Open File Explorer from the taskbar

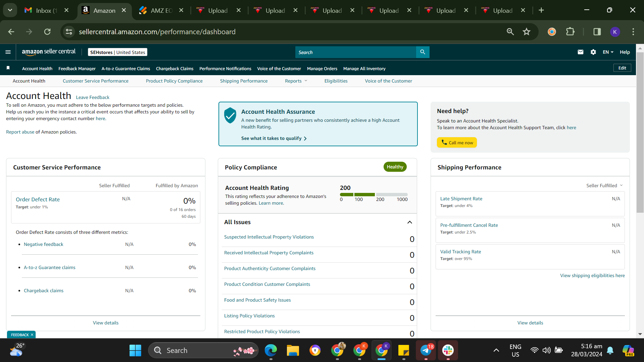coord(293,351)
